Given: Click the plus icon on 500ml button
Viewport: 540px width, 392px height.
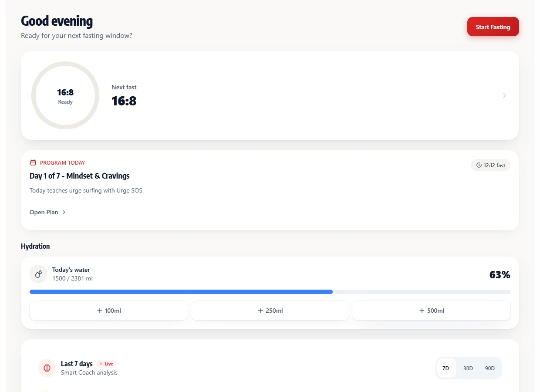Looking at the screenshot, I should point(422,311).
